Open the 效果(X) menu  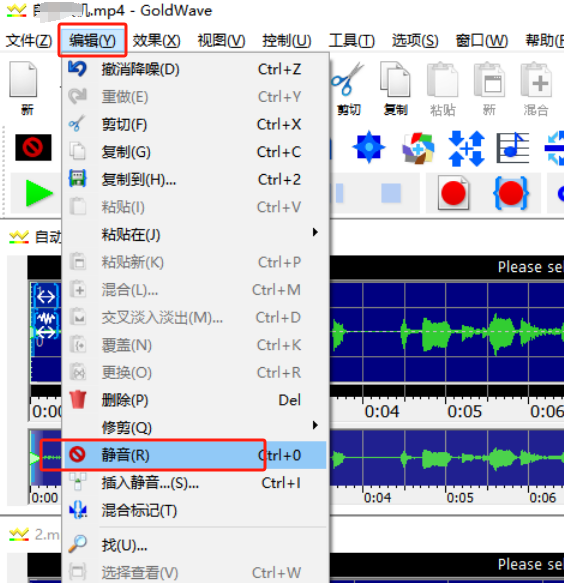[x=157, y=40]
